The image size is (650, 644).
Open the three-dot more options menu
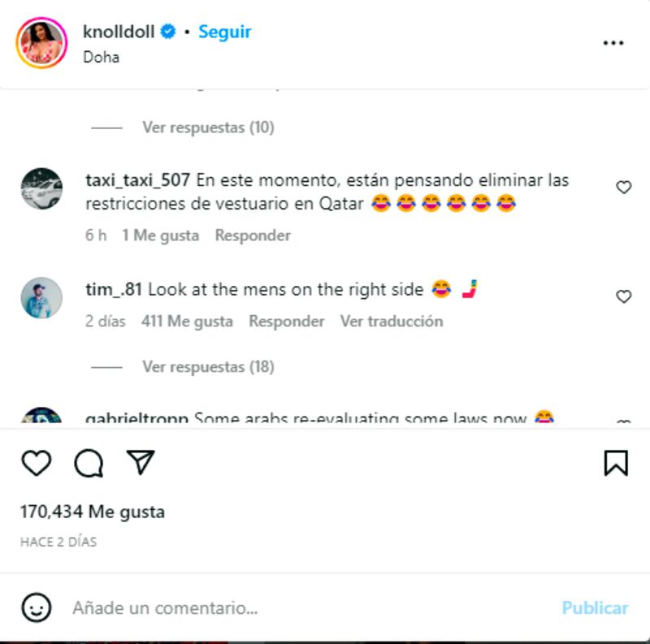pos(613,43)
